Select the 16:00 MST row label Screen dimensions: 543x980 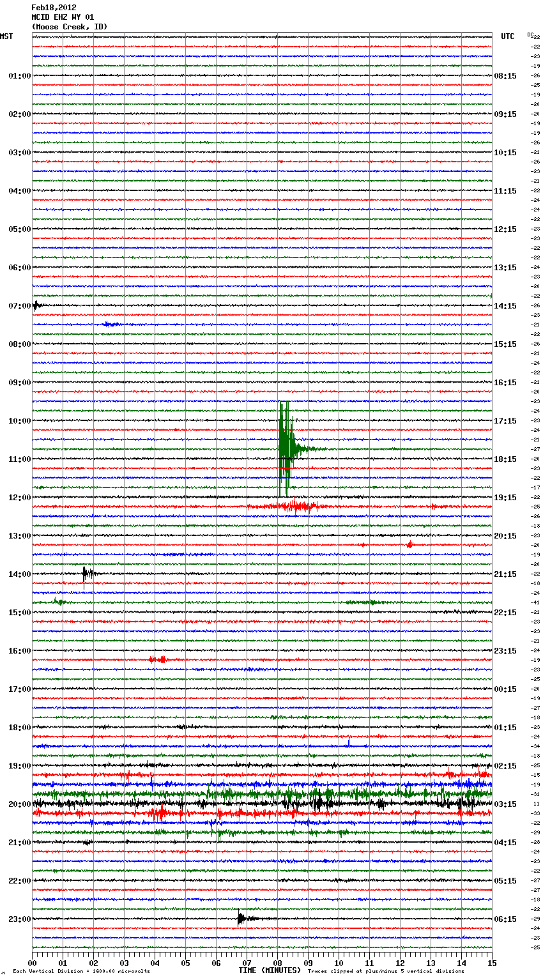click(x=19, y=651)
